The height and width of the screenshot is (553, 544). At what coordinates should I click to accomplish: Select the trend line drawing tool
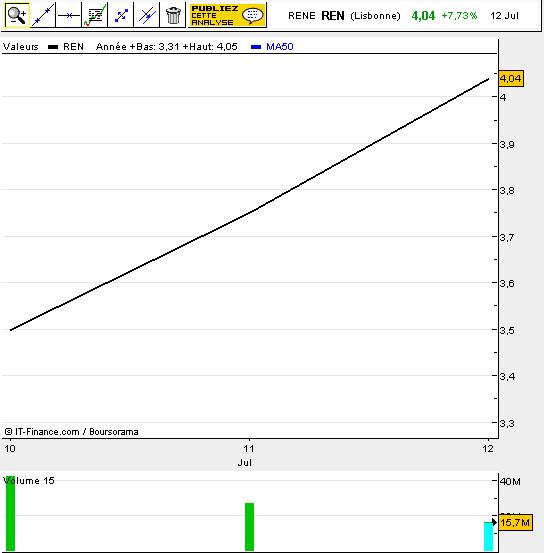43,15
